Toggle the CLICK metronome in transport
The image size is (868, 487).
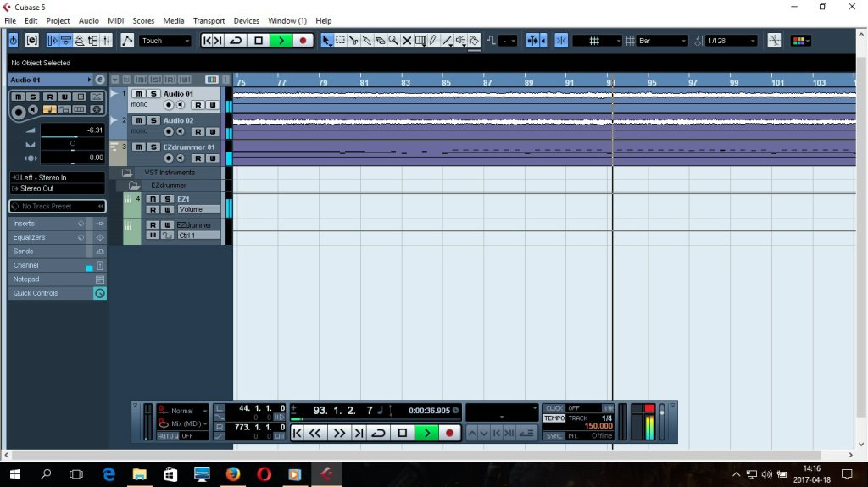tap(554, 408)
